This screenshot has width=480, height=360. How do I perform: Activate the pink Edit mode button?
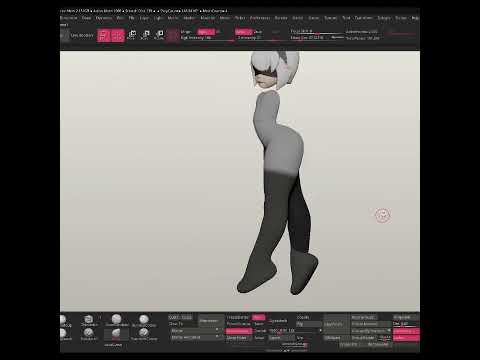tap(104, 36)
